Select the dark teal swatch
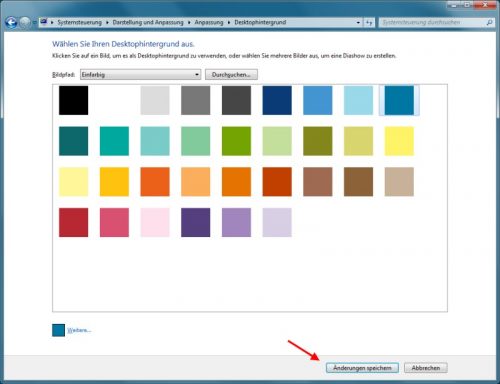Screen dimensions: 500x384 pyautogui.click(x=74, y=141)
